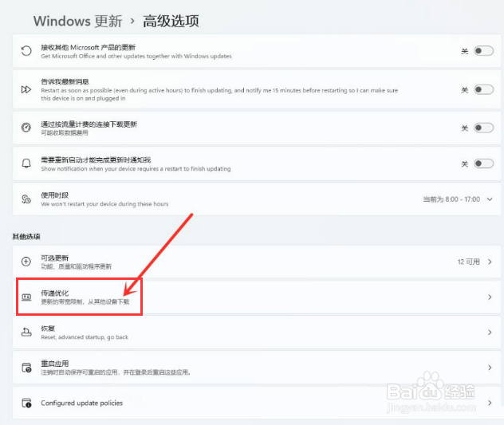Open the 恢复 option title

[48, 329]
